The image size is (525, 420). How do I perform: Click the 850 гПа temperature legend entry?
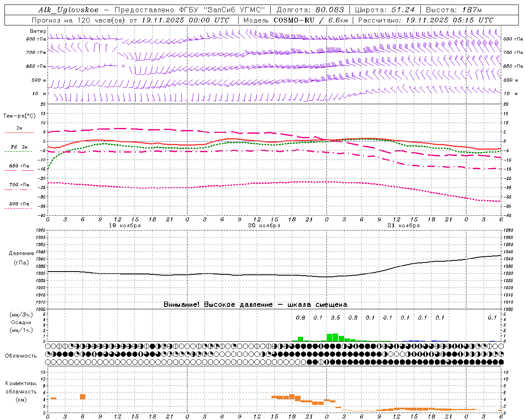click(19, 168)
